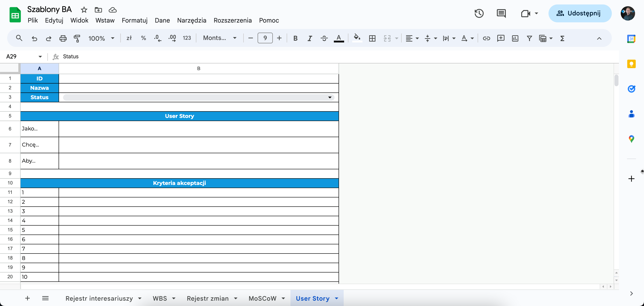Open the Google Keep sidebar icon
This screenshot has width=644, height=306.
631,64
